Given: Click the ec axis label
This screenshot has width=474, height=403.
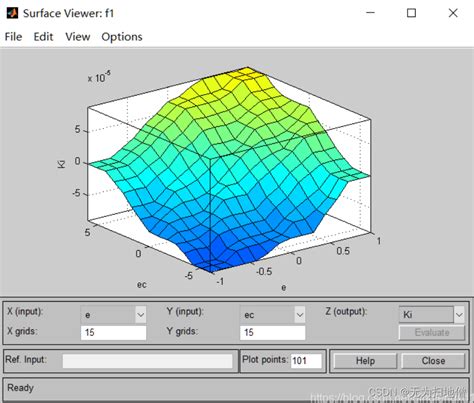Looking at the screenshot, I should tap(142, 285).
